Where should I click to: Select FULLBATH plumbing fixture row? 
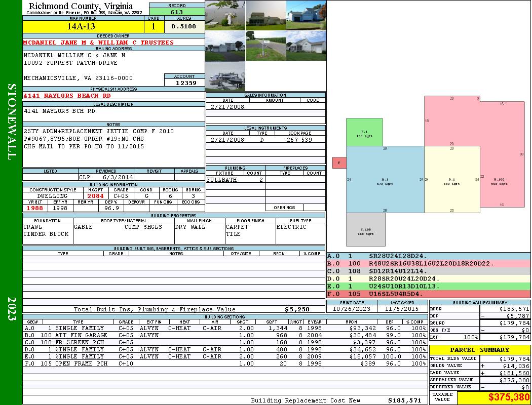click(x=236, y=180)
